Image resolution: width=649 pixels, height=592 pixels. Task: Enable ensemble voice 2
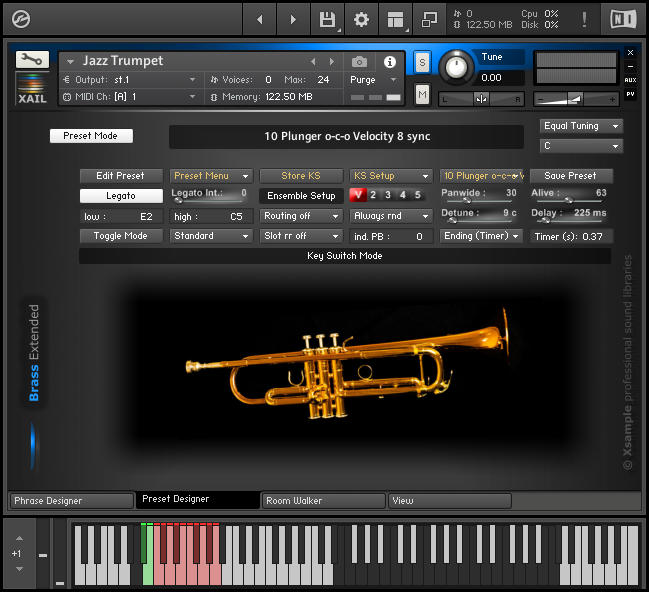373,195
